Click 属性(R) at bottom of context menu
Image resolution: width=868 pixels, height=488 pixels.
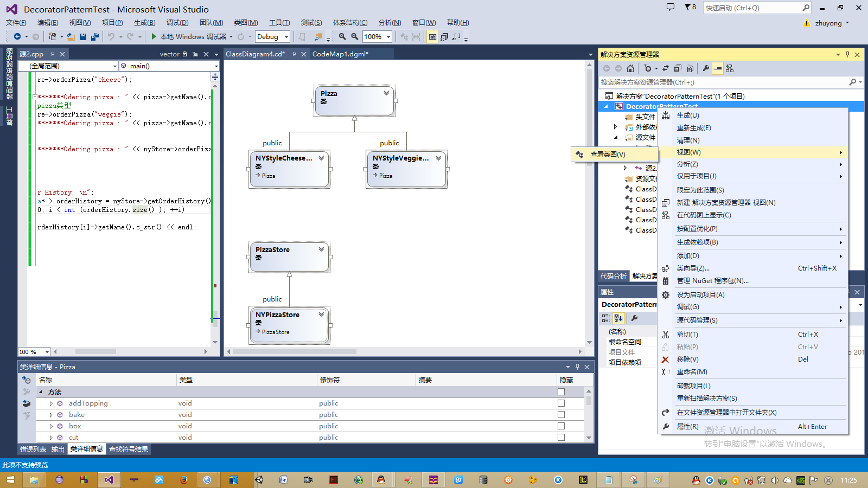coord(752,427)
